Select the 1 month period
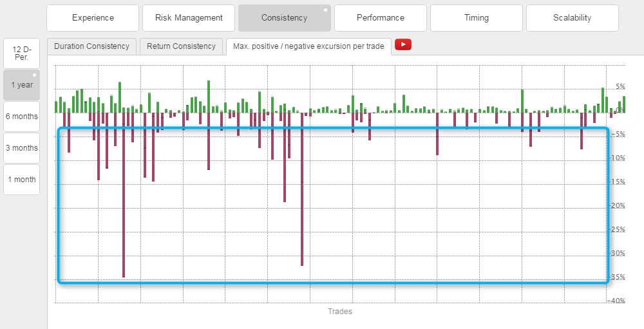 21,180
